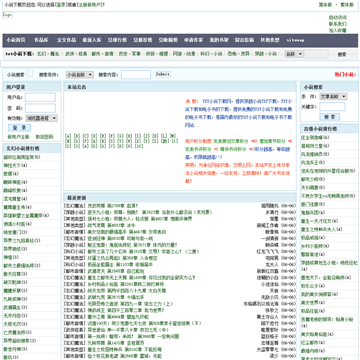Follow the 登录 link in welcome message

pyautogui.click(x=60, y=5)
